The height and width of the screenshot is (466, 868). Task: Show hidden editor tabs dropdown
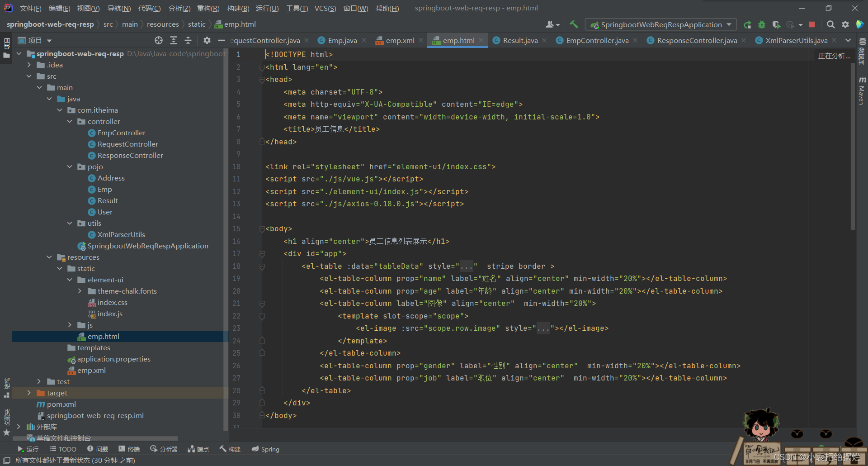[848, 41]
